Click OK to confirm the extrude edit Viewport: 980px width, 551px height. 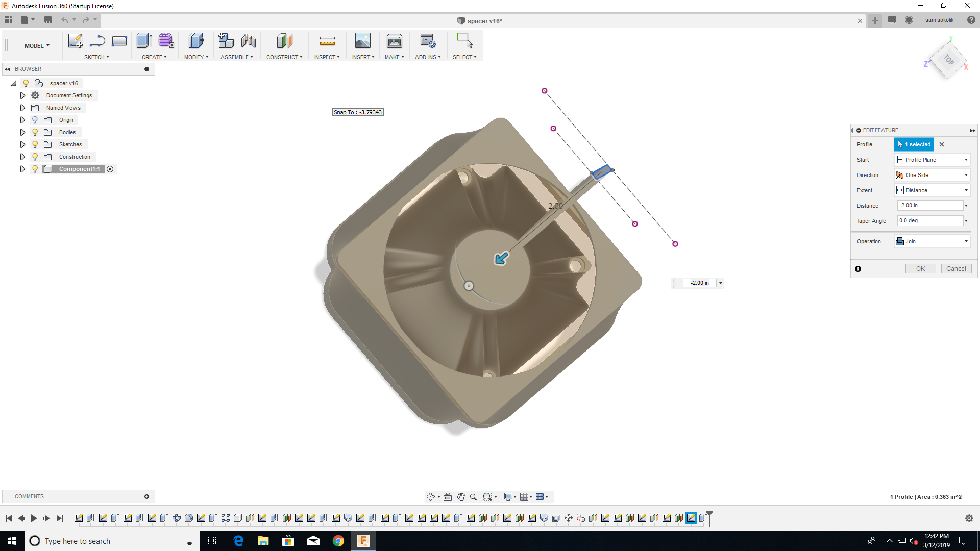(920, 268)
